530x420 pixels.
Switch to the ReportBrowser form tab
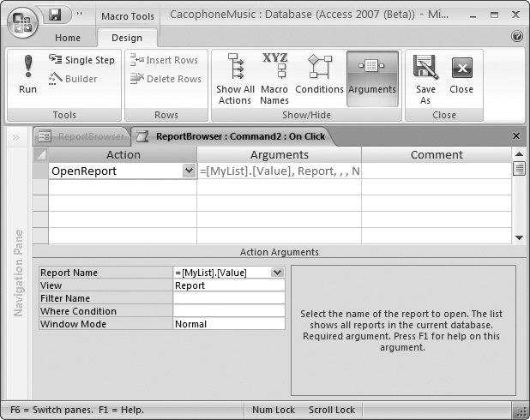pos(81,136)
